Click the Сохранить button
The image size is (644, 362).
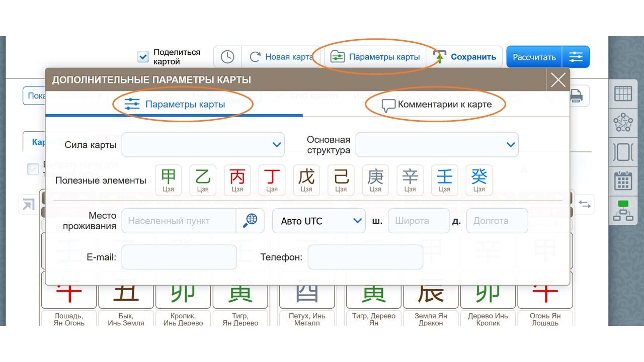pyautogui.click(x=466, y=57)
